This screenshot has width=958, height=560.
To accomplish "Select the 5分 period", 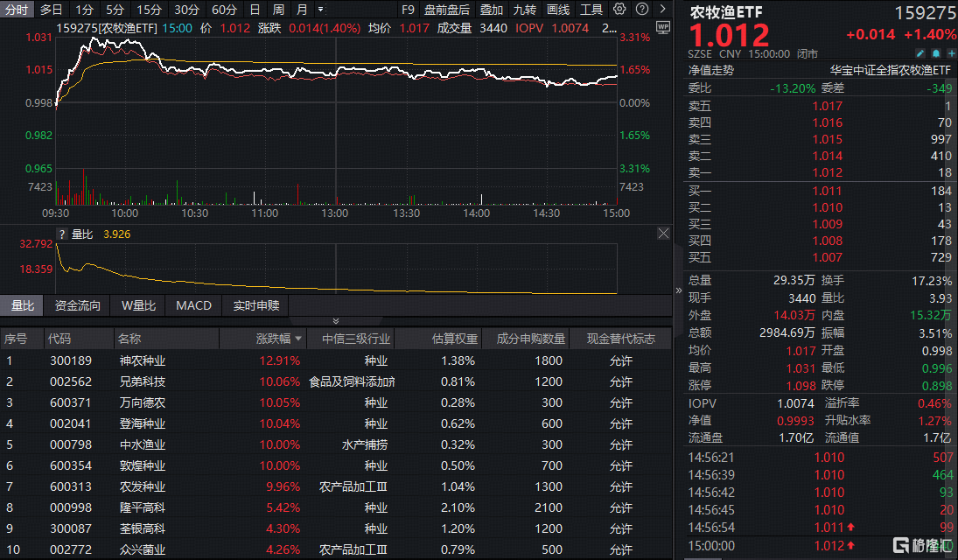I will click(115, 10).
